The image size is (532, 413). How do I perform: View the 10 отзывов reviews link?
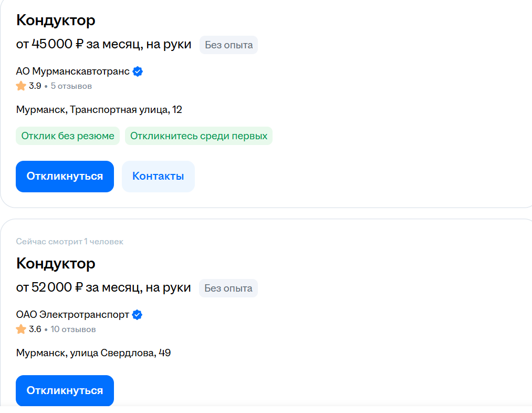pyautogui.click(x=73, y=329)
